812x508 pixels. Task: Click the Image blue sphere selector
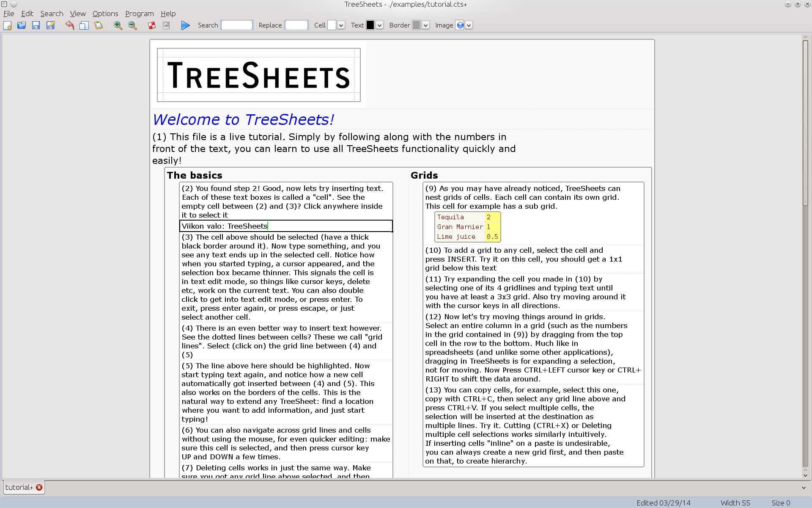tap(460, 25)
